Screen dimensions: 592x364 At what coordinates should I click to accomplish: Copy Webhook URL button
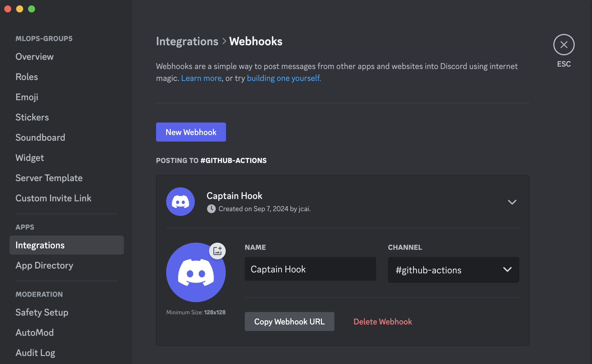(289, 321)
